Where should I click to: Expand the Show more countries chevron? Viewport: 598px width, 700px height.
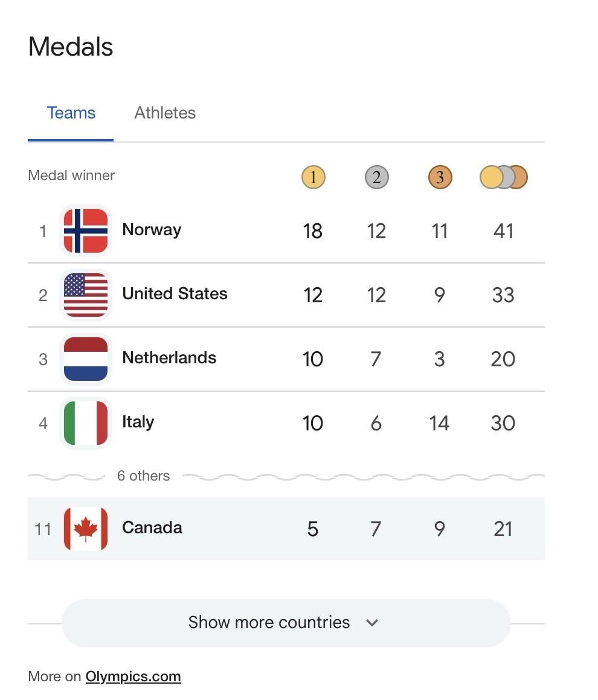[x=372, y=623]
